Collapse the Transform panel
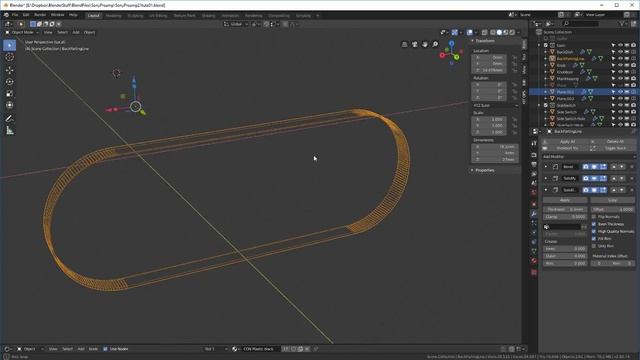640x360 pixels. pyautogui.click(x=484, y=41)
